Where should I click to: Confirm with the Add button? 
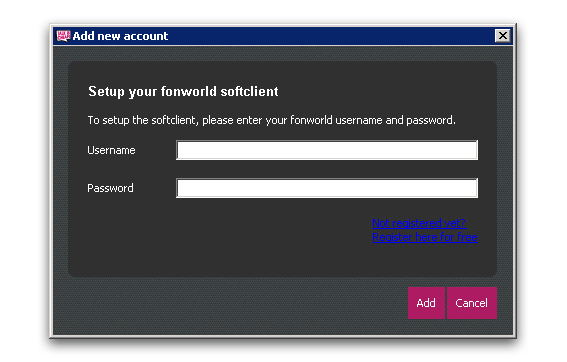tap(426, 303)
